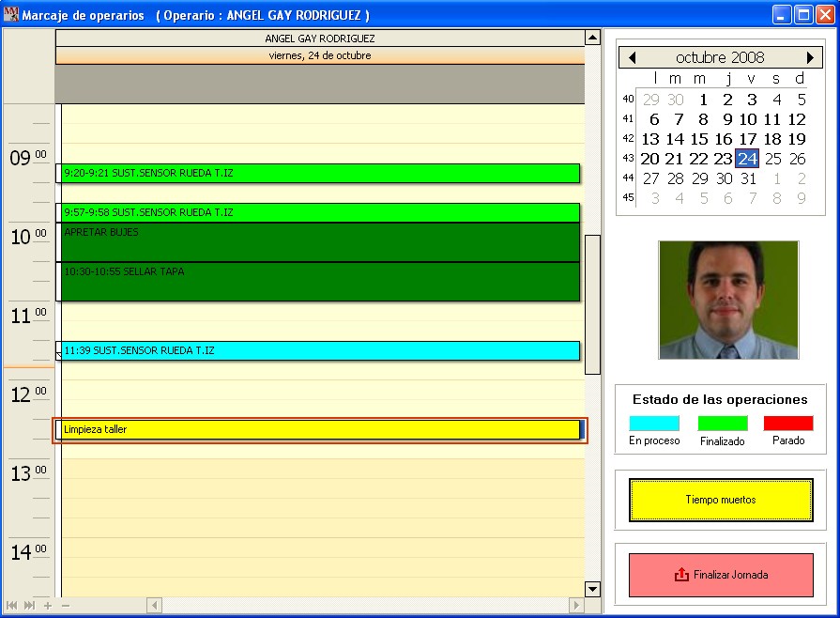This screenshot has height=618, width=840.
Task: Close the Marcaje de operarios window
Action: [x=825, y=14]
